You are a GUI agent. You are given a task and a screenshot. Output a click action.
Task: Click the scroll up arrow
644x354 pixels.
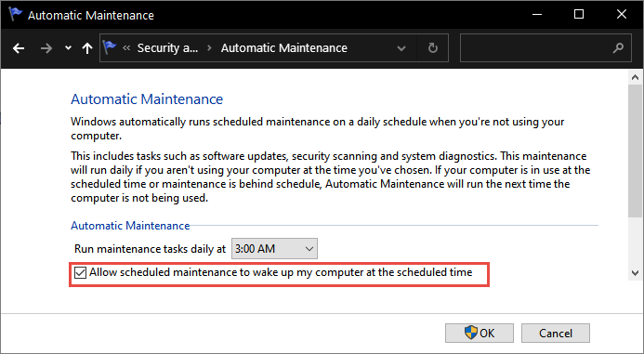coord(635,77)
